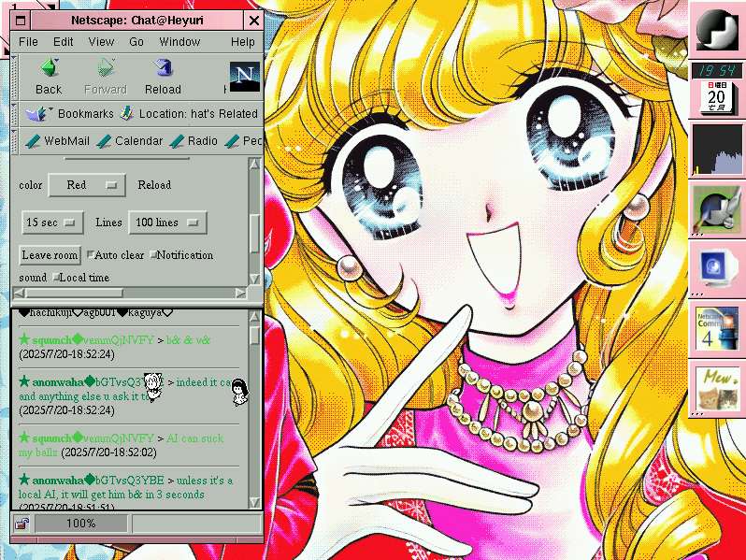Click the green Back arrow icon
The width and height of the screenshot is (746, 560).
coord(50,67)
